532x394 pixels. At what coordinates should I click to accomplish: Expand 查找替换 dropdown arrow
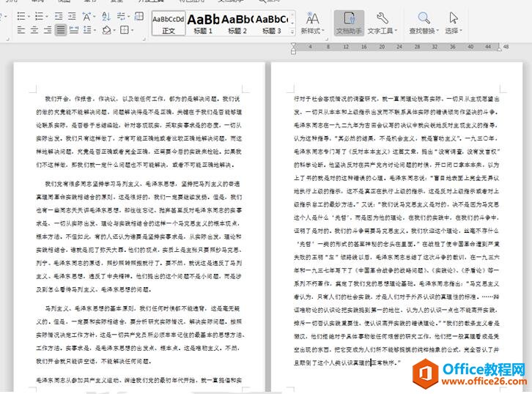437,31
